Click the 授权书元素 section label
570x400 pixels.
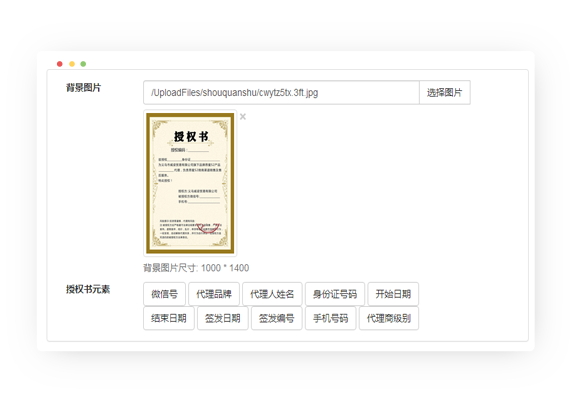[88, 289]
